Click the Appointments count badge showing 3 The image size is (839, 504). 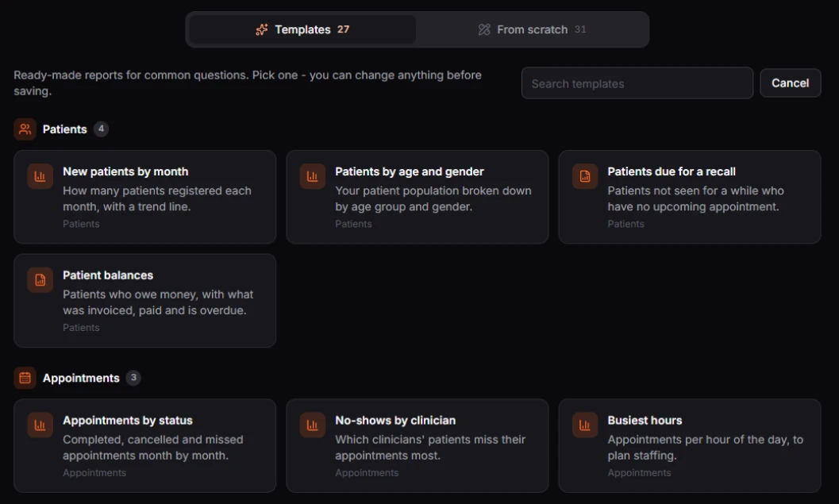click(133, 378)
